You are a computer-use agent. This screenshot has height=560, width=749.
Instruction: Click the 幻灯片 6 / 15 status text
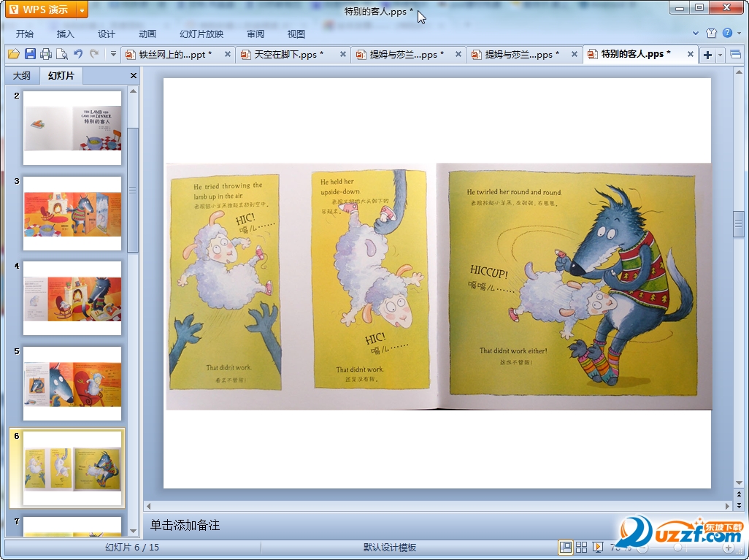132,547
